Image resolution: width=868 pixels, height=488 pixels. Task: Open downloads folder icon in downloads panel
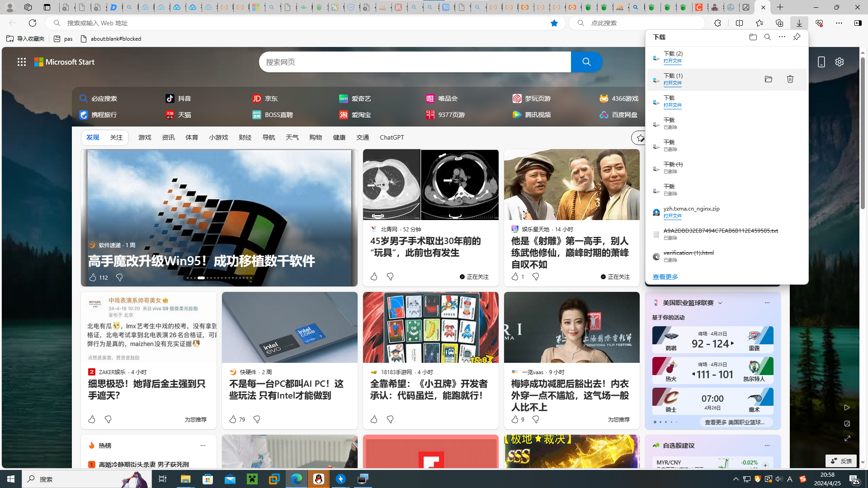[753, 37]
